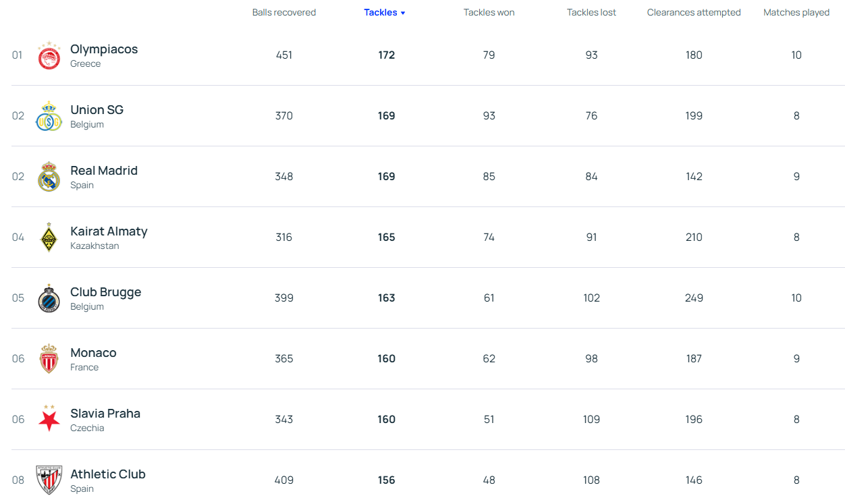This screenshot has width=845, height=504.
Task: Click the Club Brugge team name
Action: [105, 292]
